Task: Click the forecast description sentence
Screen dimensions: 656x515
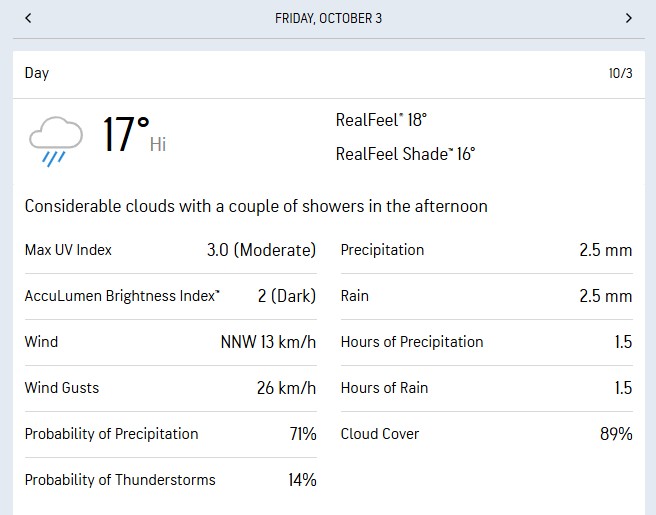Action: 256,207
